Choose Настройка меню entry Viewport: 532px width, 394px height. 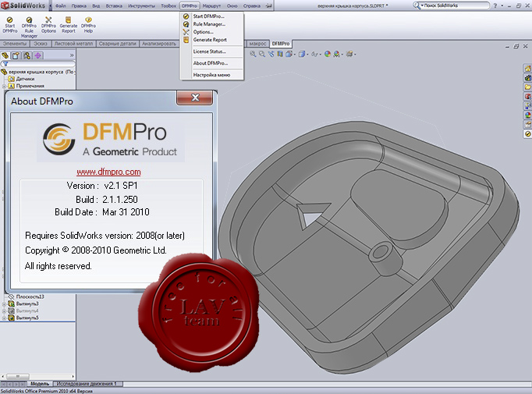pos(212,75)
